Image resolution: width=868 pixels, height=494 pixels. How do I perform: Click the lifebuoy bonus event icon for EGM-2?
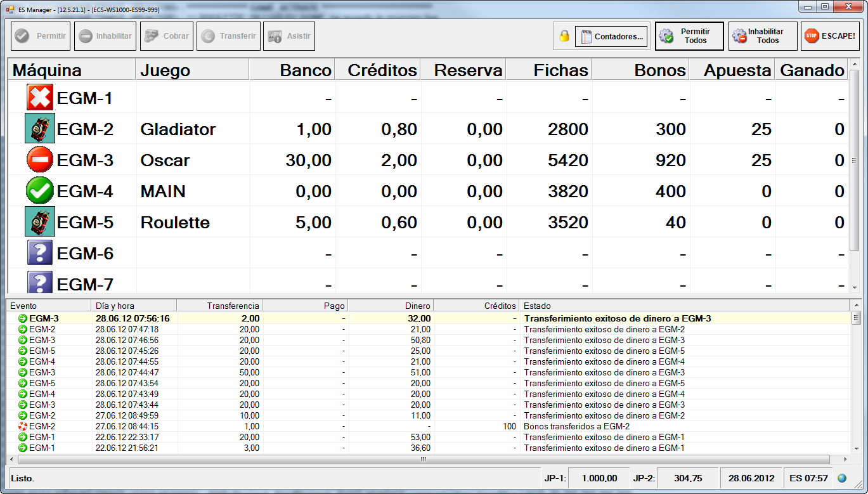[23, 426]
